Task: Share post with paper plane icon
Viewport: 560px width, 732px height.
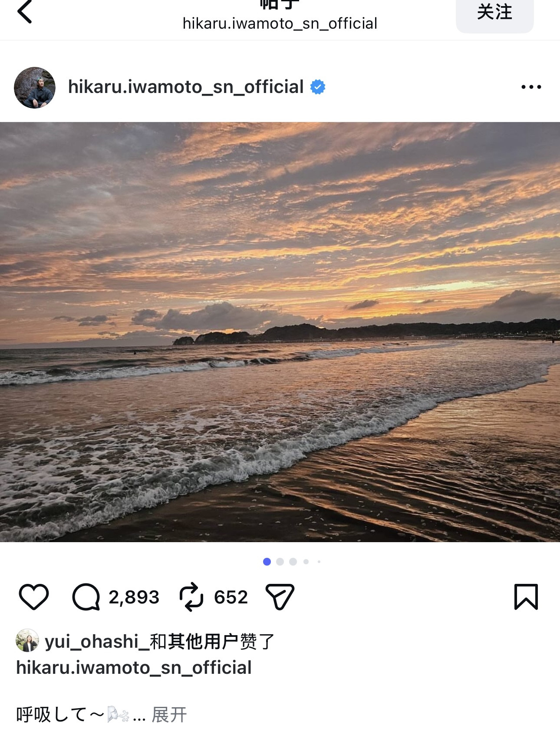Action: [x=280, y=597]
